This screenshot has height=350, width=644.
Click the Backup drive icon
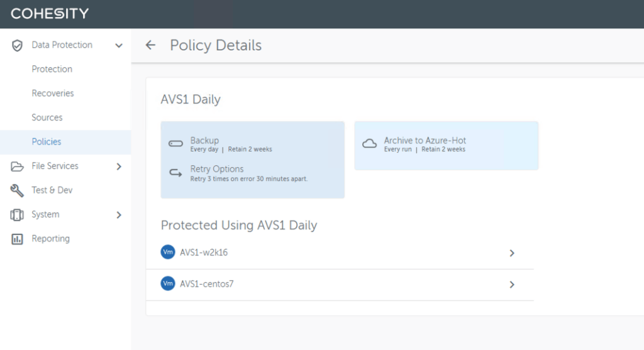point(175,144)
